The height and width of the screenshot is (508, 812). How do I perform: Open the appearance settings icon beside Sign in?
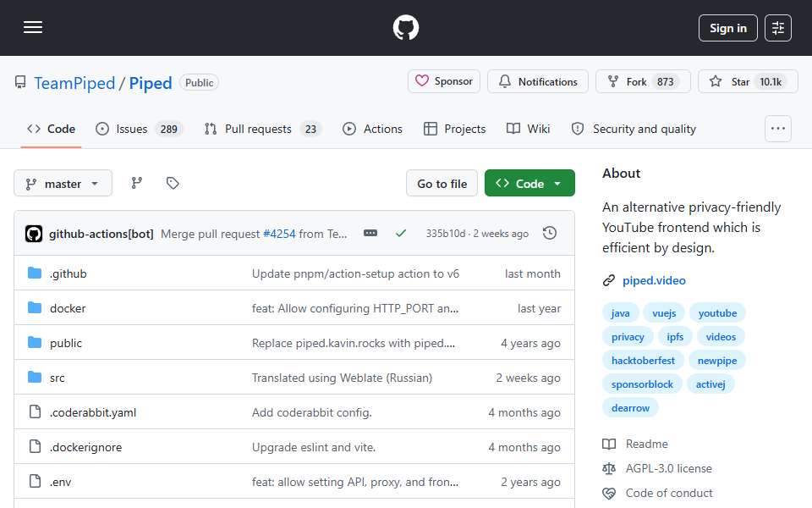(x=778, y=28)
